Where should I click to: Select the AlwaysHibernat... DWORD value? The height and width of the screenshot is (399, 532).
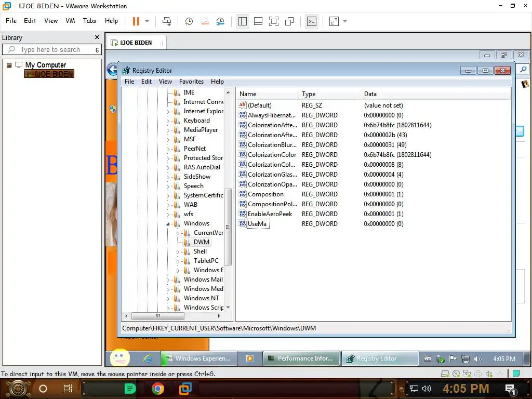pyautogui.click(x=271, y=115)
